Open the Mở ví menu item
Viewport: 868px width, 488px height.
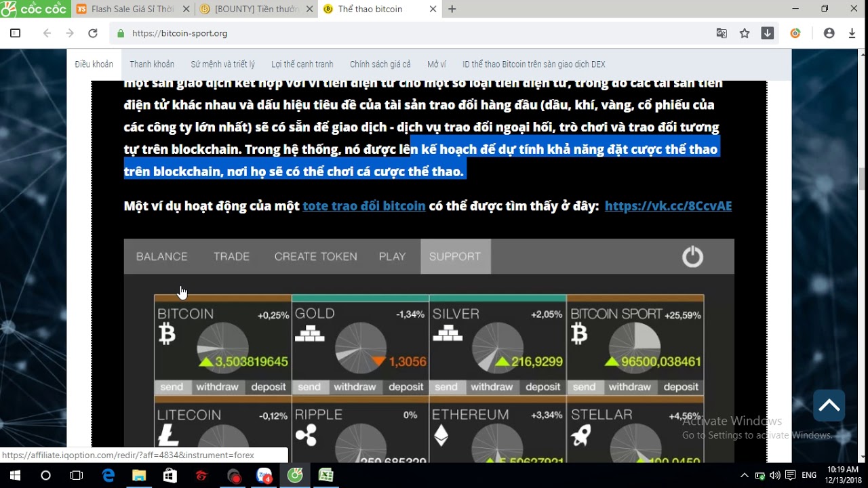click(437, 64)
